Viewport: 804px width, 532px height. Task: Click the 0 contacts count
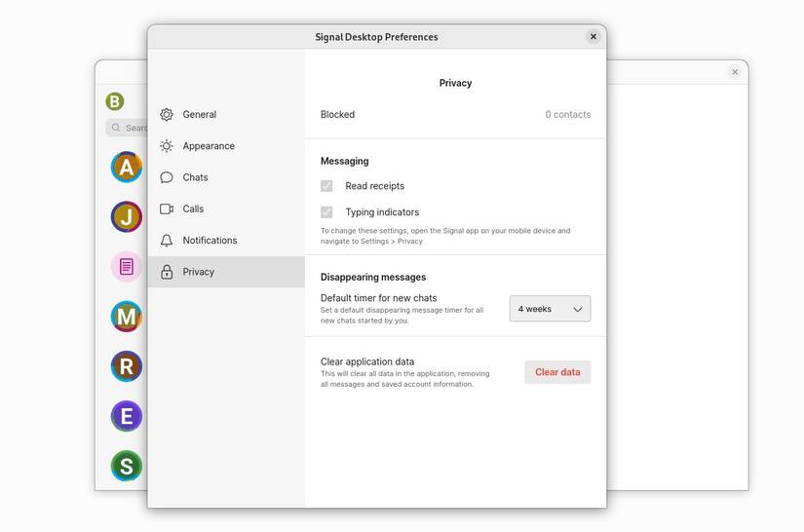pyautogui.click(x=567, y=114)
